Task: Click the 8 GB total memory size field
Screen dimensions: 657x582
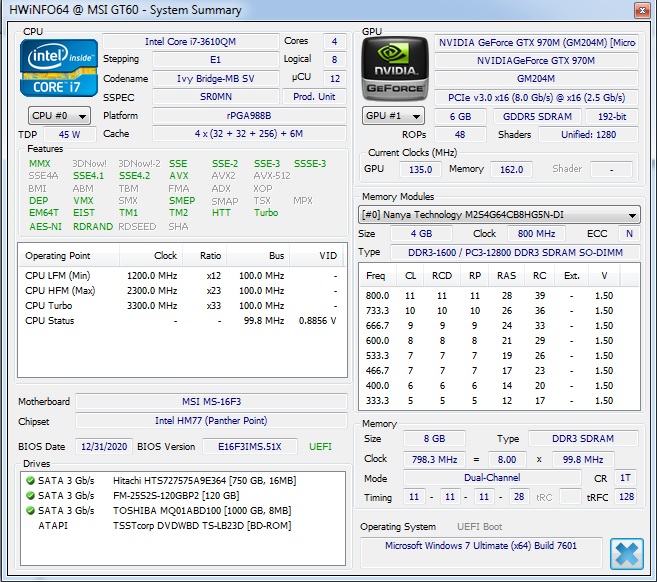Action: [434, 439]
